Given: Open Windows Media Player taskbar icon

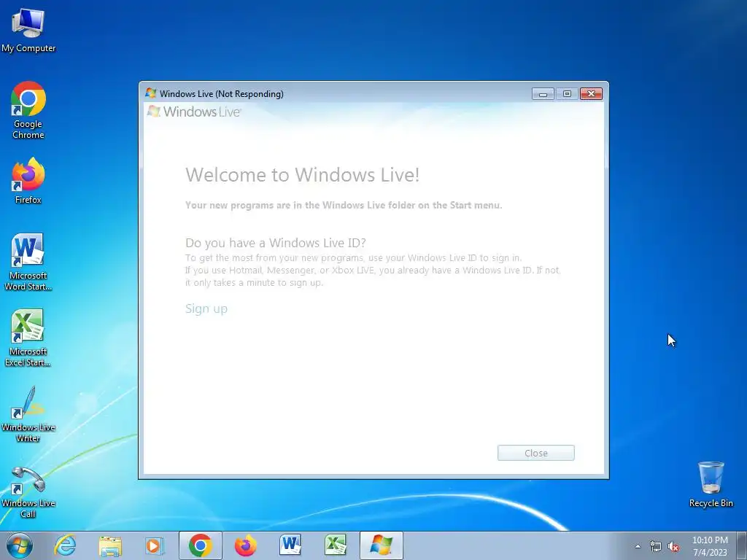Looking at the screenshot, I should point(154,545).
